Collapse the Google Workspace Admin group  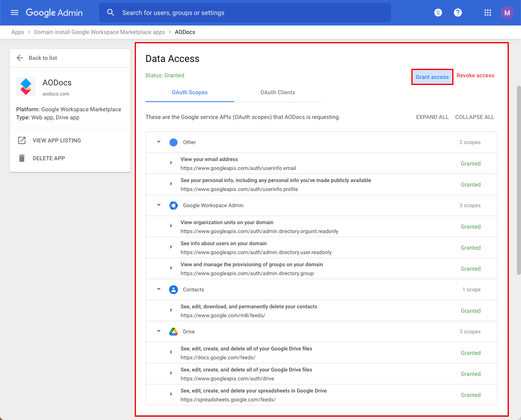tap(159, 205)
